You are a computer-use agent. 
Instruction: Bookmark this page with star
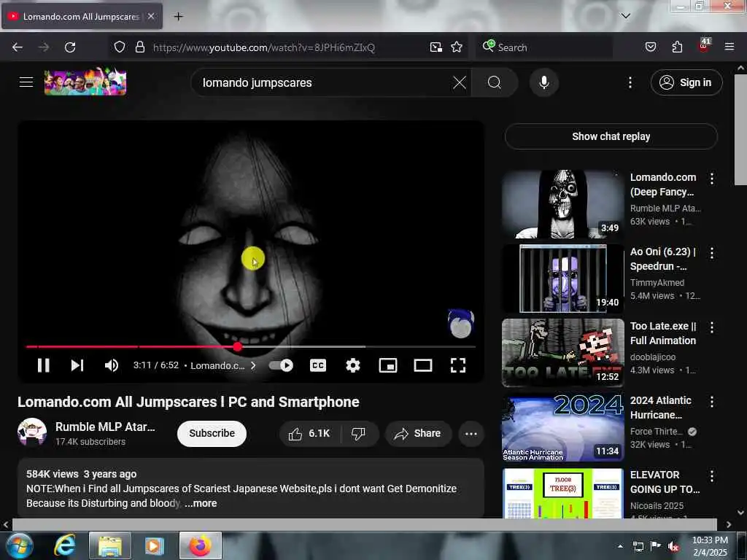pyautogui.click(x=457, y=47)
